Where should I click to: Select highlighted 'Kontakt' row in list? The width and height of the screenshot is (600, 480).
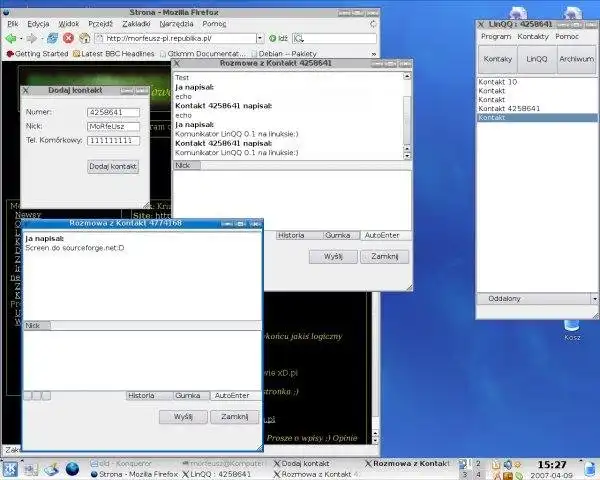coord(537,118)
